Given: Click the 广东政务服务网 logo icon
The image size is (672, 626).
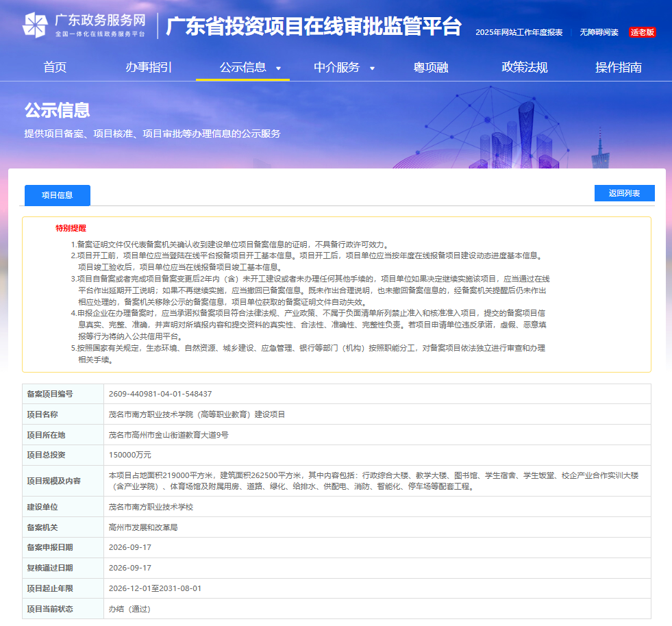Looking at the screenshot, I should click(x=35, y=25).
